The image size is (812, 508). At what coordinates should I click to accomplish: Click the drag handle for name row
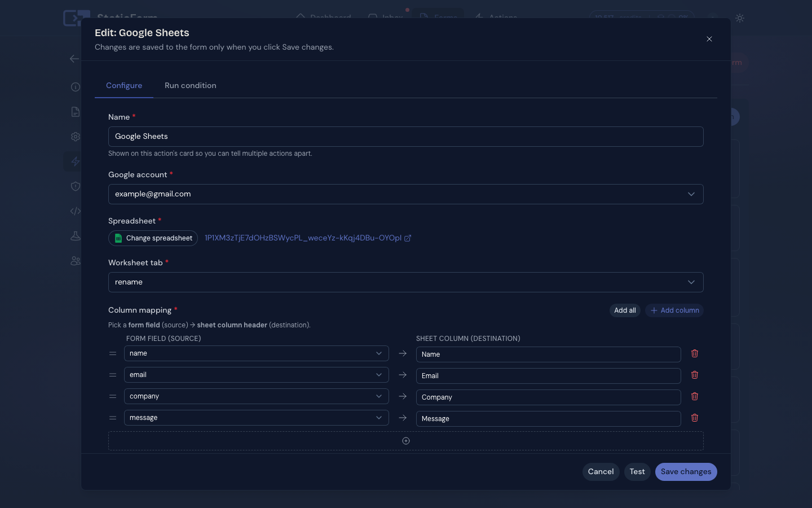coord(113,353)
